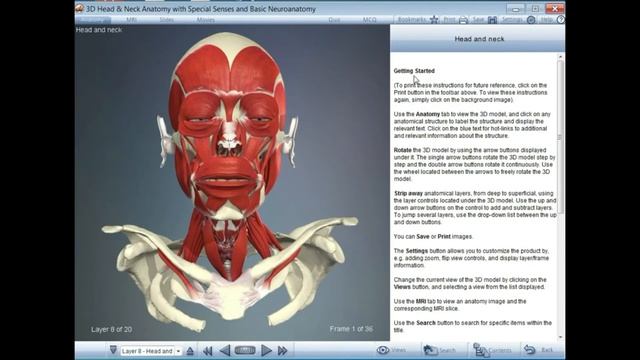Open the Movies tab

[205, 20]
